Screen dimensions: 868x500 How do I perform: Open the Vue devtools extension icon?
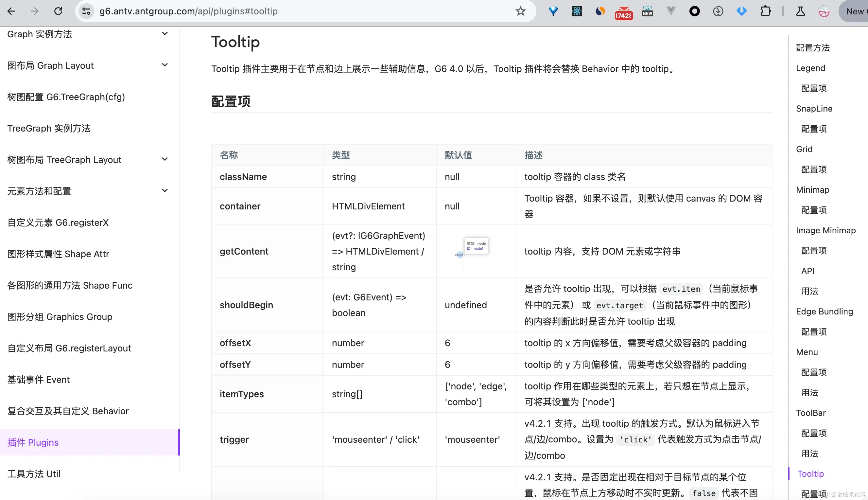click(671, 11)
